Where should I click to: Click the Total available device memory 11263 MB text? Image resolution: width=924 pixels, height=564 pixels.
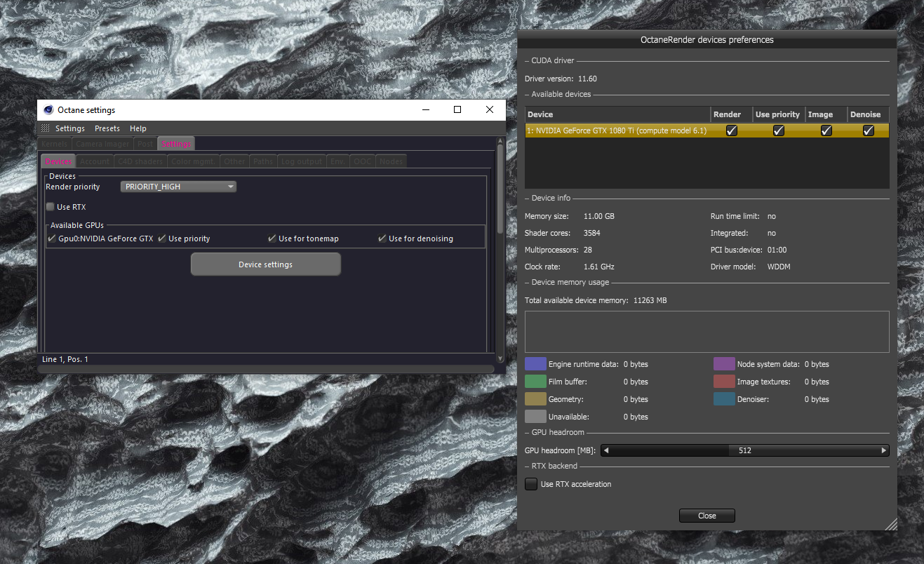(596, 300)
